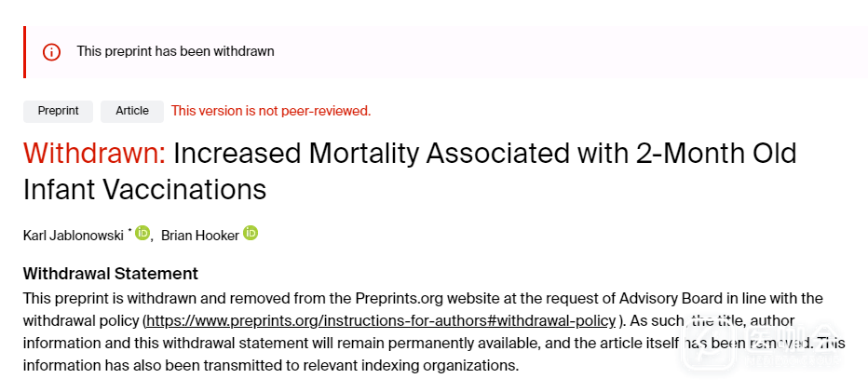
Task: Click the info icon in the withdrawn alert
Action: (52, 52)
